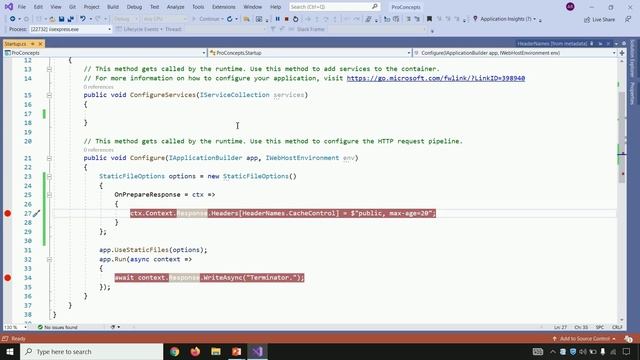Click the Windows Start button

10,351
